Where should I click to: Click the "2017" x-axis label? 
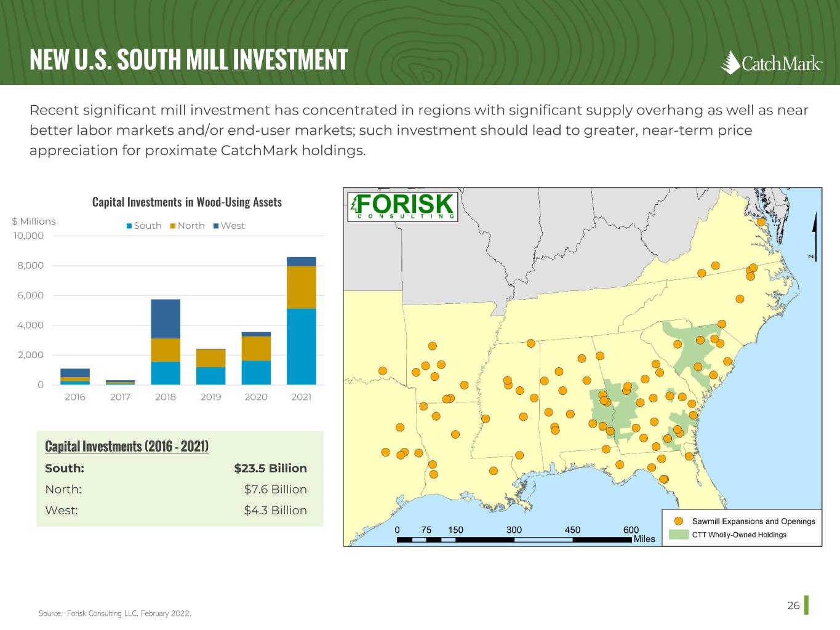click(121, 397)
